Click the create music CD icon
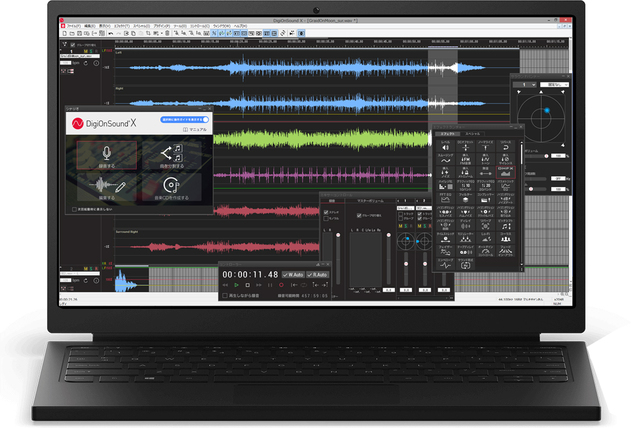The width and height of the screenshot is (640, 428). coord(171,186)
